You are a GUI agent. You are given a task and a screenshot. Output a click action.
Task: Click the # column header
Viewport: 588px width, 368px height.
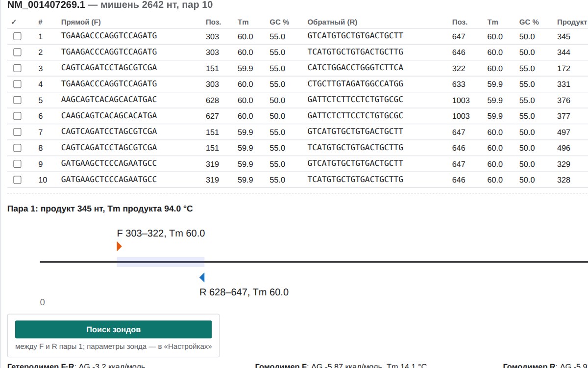[x=41, y=22]
